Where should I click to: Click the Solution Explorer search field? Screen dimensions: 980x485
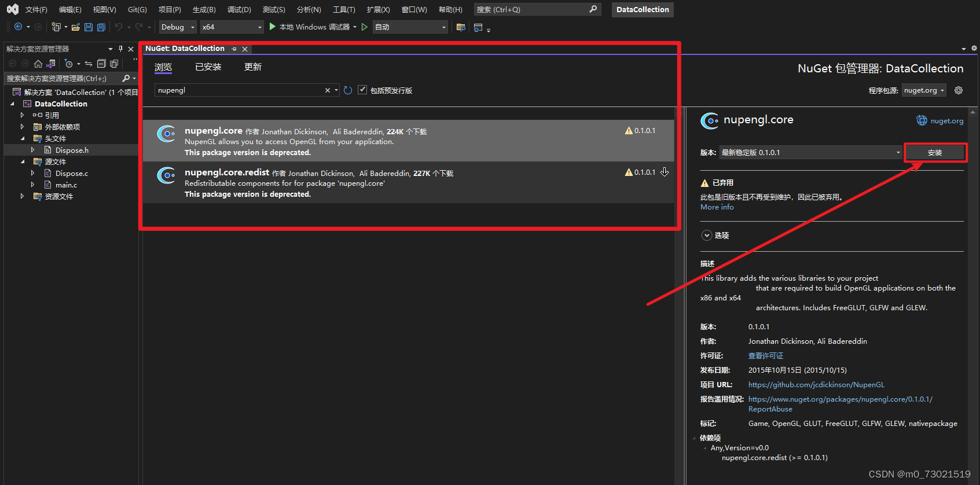point(63,78)
